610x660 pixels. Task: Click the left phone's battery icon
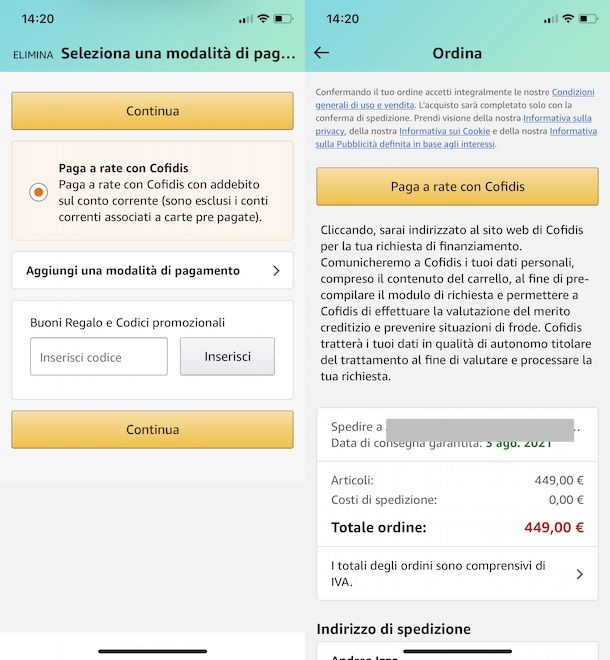(x=283, y=19)
